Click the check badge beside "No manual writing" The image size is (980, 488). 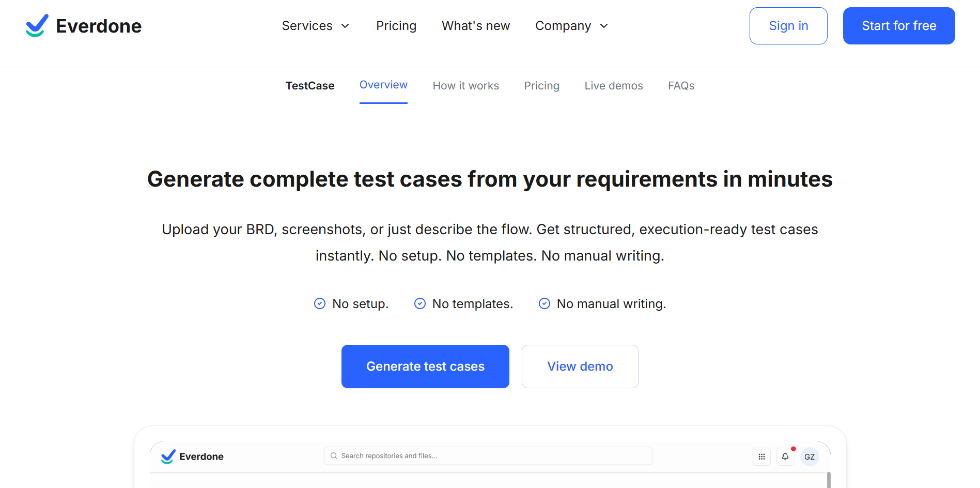click(545, 303)
